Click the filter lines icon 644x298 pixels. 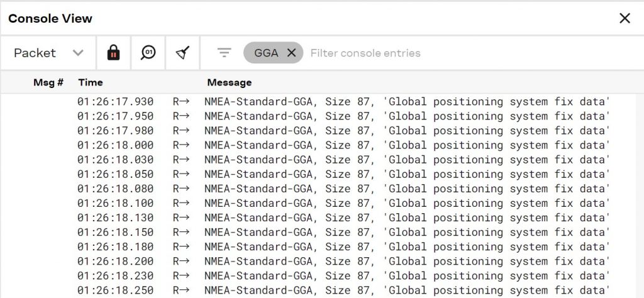coord(225,53)
